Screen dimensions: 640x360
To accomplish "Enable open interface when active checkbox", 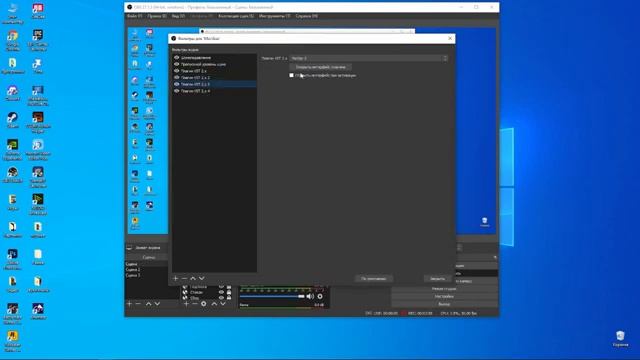I will tap(291, 75).
